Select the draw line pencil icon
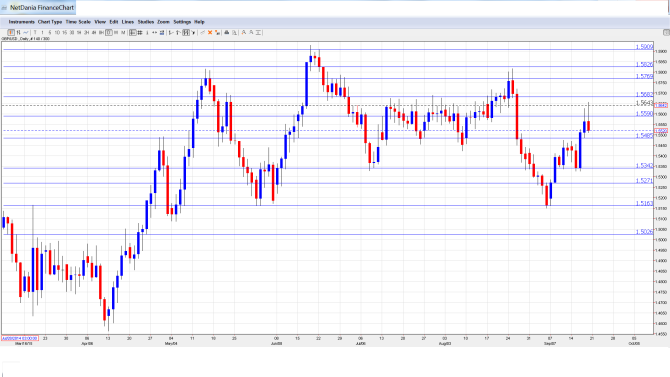This screenshot has width=670, height=377. tap(203, 32)
